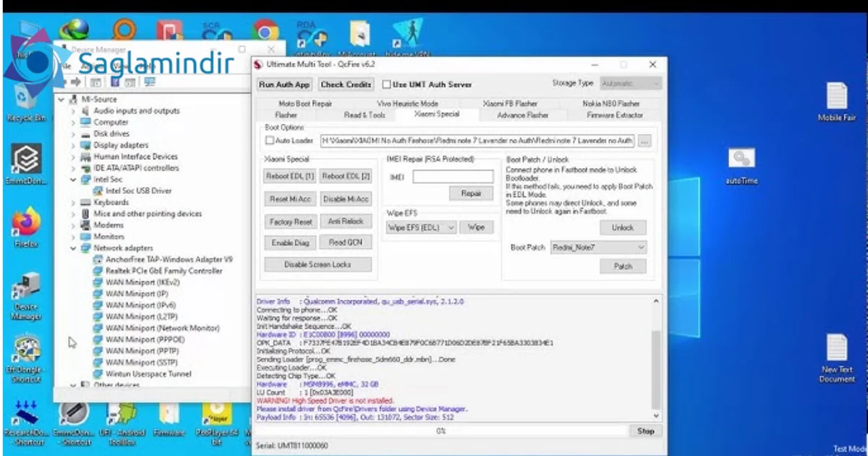Toggle the Use UMT Auth Server checkbox
Image resolution: width=868 pixels, height=456 pixels.
coord(386,84)
